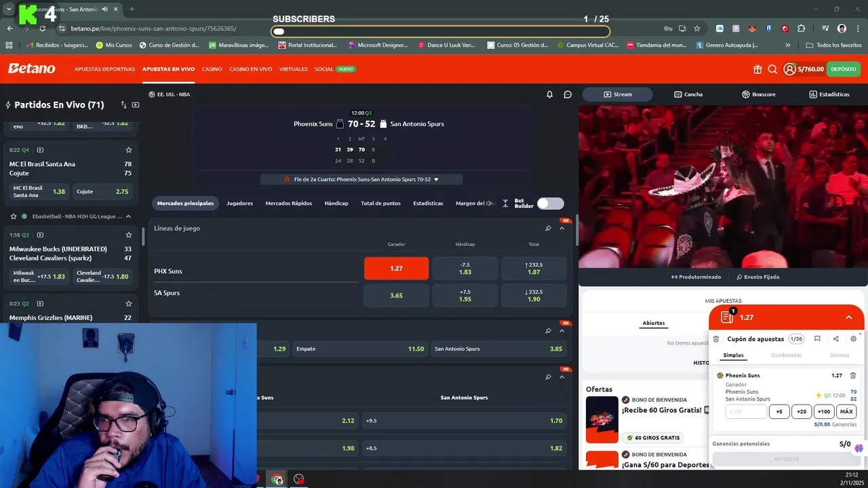The height and width of the screenshot is (488, 868).
Task: Select the Combinadas bet slip tab
Action: [787, 355]
